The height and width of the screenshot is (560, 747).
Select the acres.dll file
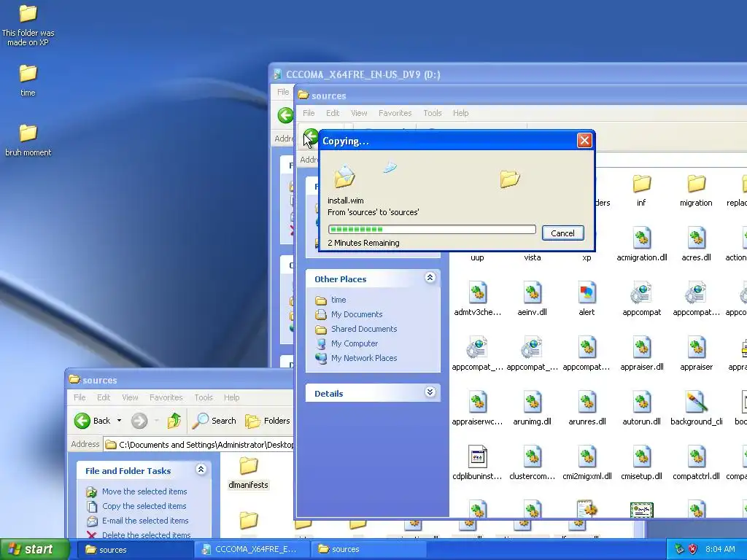click(696, 244)
